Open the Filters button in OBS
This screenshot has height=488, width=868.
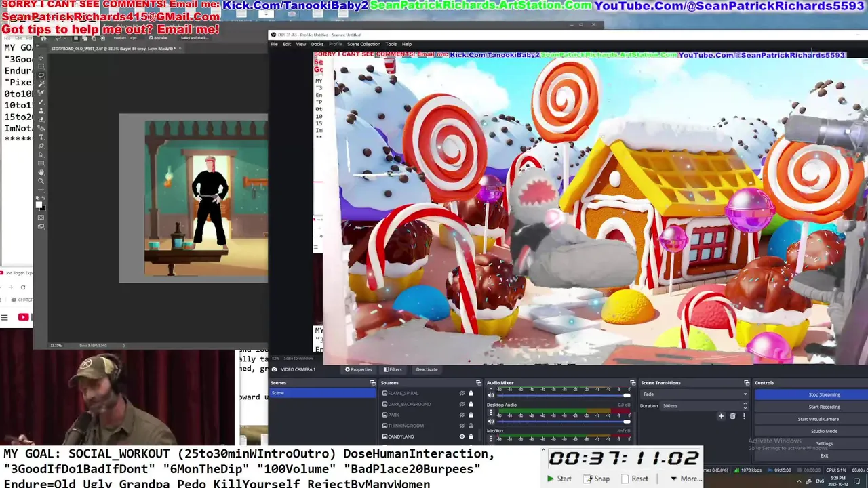click(x=393, y=369)
